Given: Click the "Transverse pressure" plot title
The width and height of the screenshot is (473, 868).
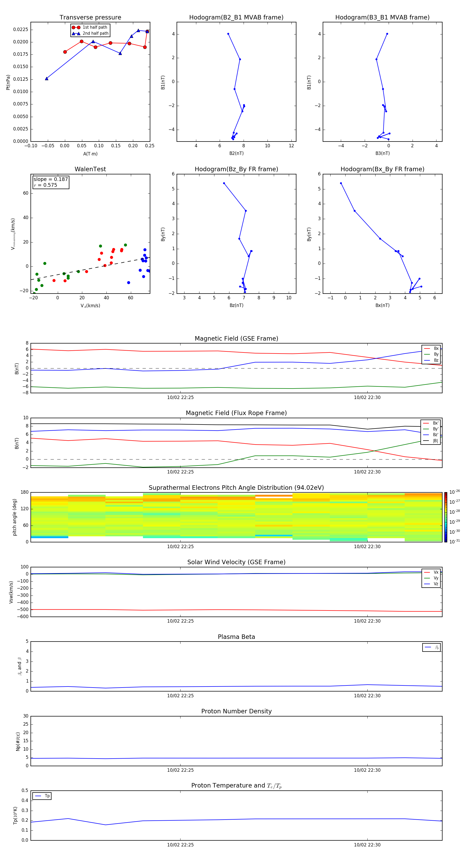Looking at the screenshot, I should coord(90,18).
